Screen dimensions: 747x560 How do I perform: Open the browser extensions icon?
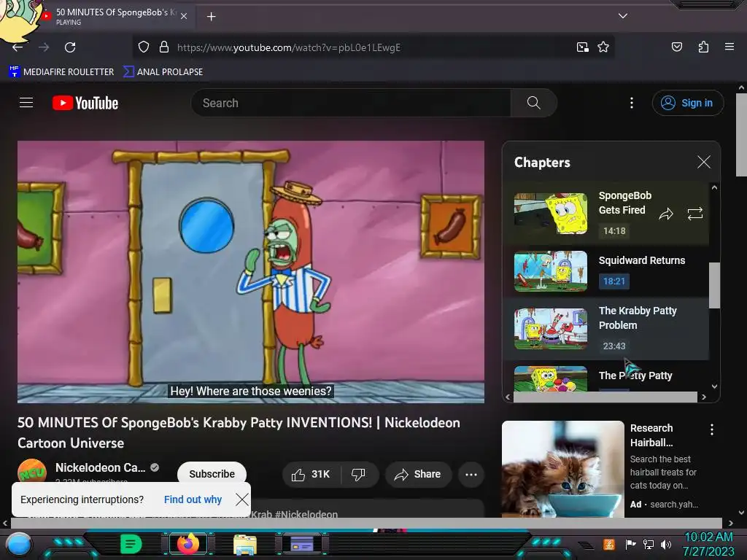(703, 47)
